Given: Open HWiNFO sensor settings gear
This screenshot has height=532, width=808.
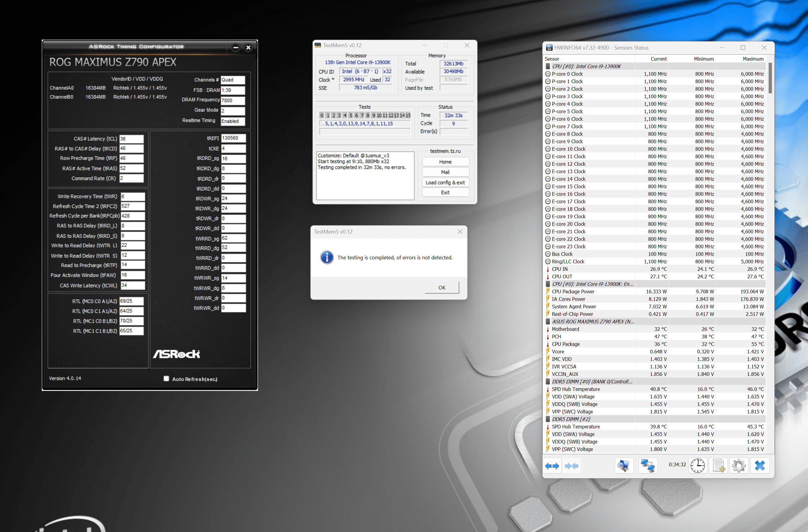Looking at the screenshot, I should pyautogui.click(x=739, y=466).
